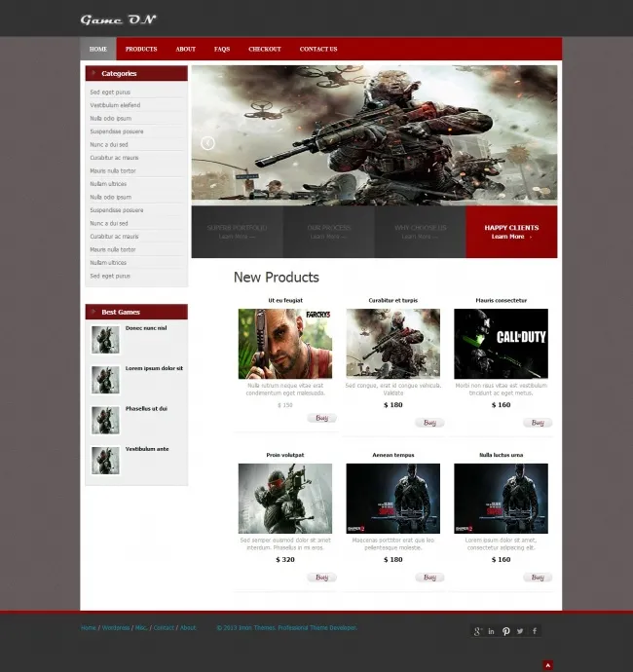Click the red back-to-top arrow button

547,665
